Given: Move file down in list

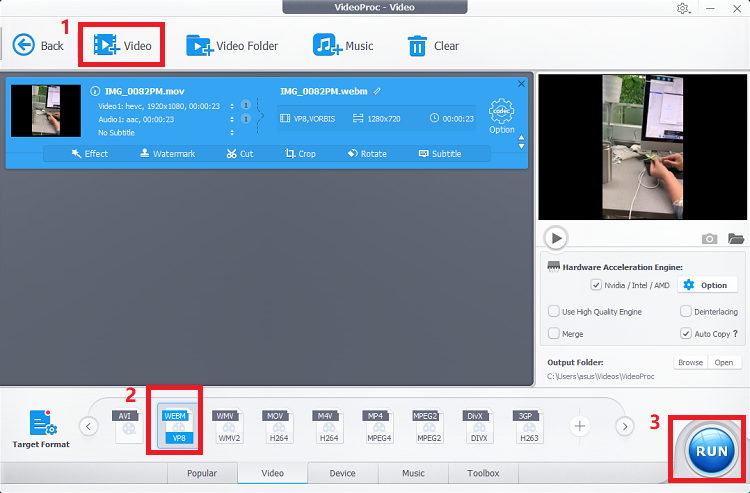Looking at the screenshot, I should pyautogui.click(x=521, y=146).
